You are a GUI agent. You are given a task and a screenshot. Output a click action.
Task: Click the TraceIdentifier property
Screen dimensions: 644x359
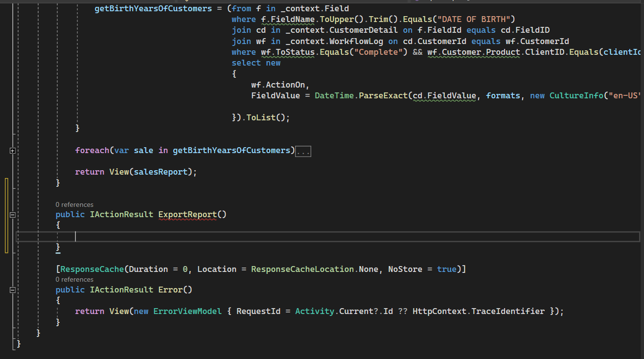(x=508, y=311)
